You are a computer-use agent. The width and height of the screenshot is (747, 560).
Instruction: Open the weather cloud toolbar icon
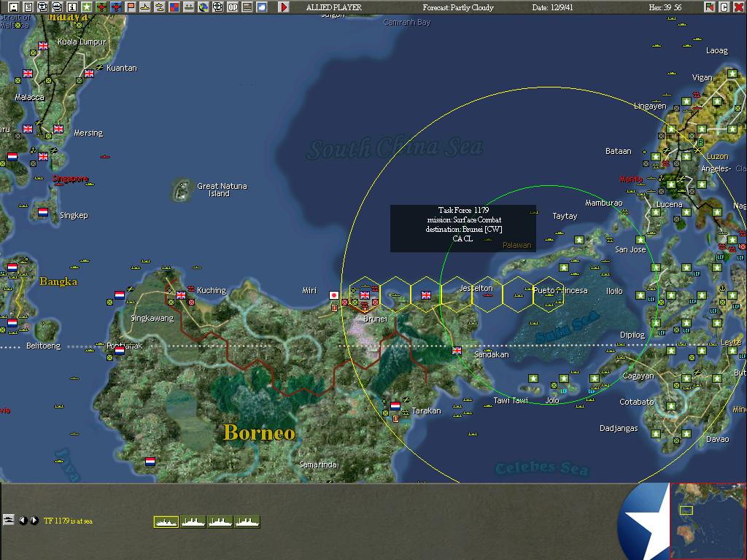(x=262, y=7)
